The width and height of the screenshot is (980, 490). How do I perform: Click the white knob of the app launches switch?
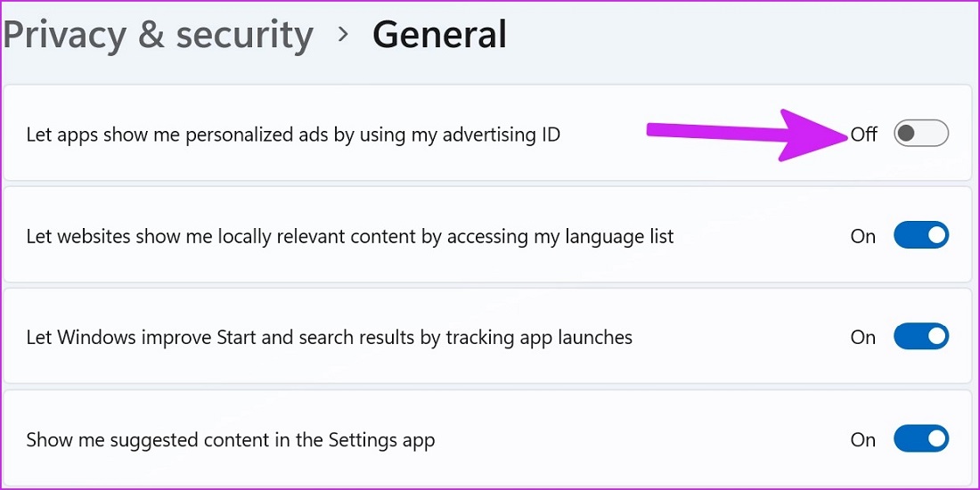[x=935, y=337]
